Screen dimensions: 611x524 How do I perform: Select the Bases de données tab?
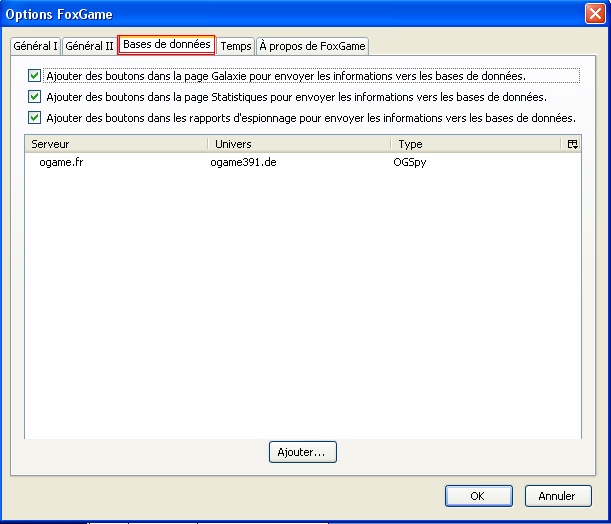166,45
